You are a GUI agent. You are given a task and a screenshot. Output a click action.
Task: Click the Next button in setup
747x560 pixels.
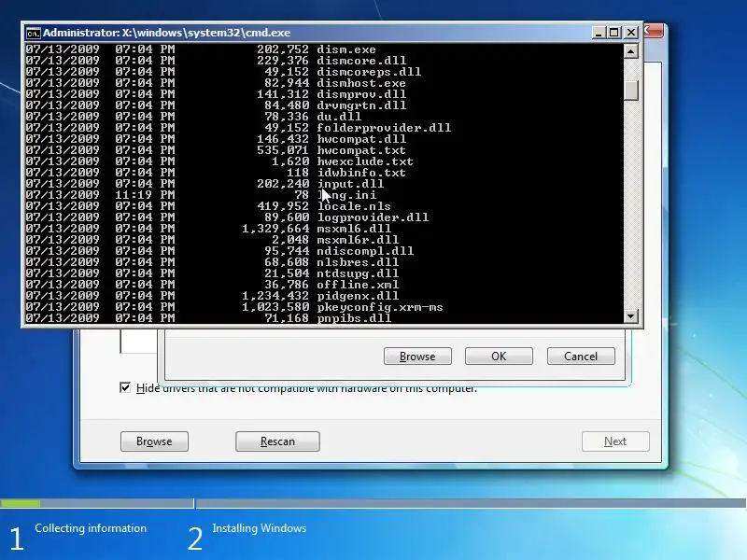615,441
